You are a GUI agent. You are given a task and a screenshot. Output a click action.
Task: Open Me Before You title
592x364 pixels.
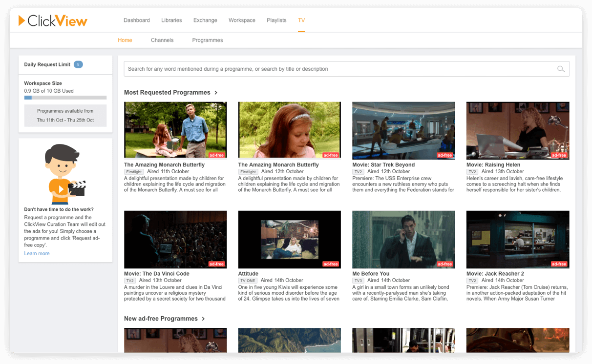click(371, 274)
